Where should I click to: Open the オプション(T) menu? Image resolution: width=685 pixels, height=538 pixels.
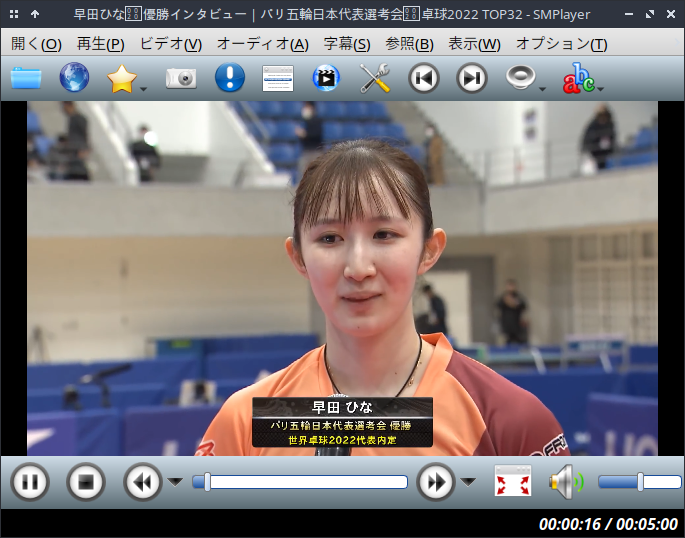tap(561, 44)
